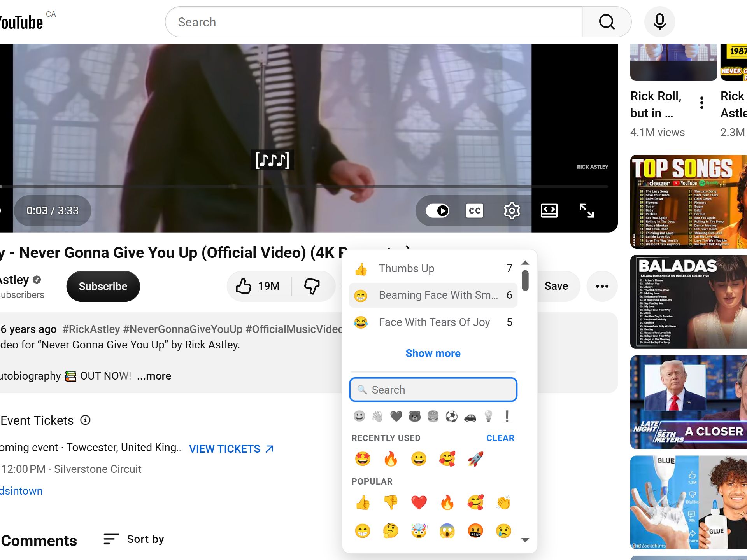Toggle the autoplay switch
This screenshot has width=747, height=560.
(x=437, y=211)
